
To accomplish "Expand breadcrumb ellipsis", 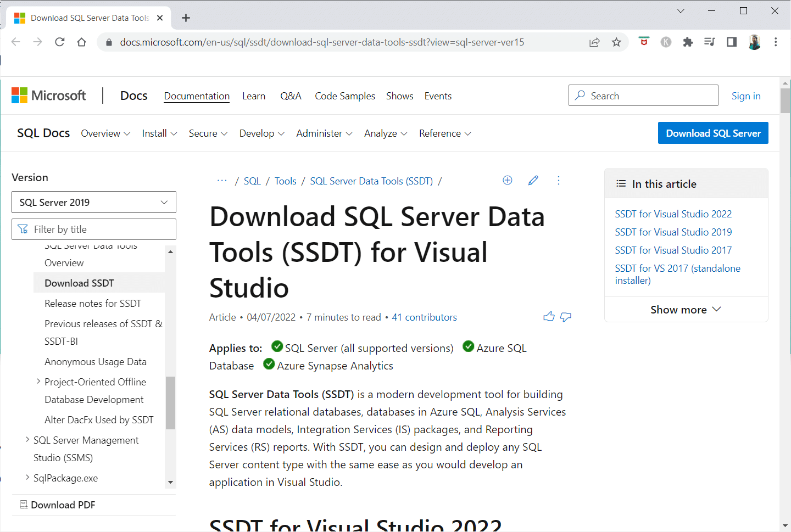I will (x=222, y=181).
